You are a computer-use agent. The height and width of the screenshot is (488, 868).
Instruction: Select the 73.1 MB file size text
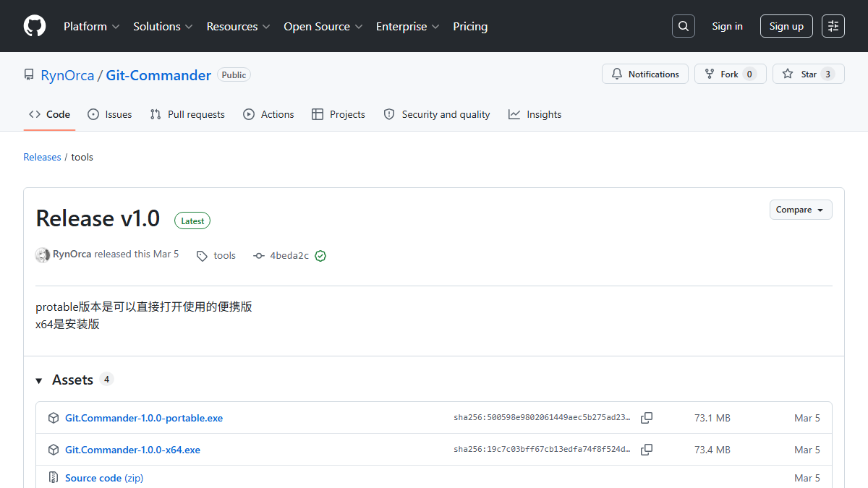[x=712, y=418]
